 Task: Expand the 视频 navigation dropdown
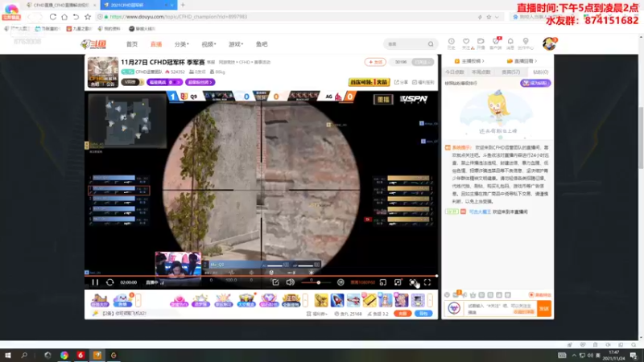(208, 44)
